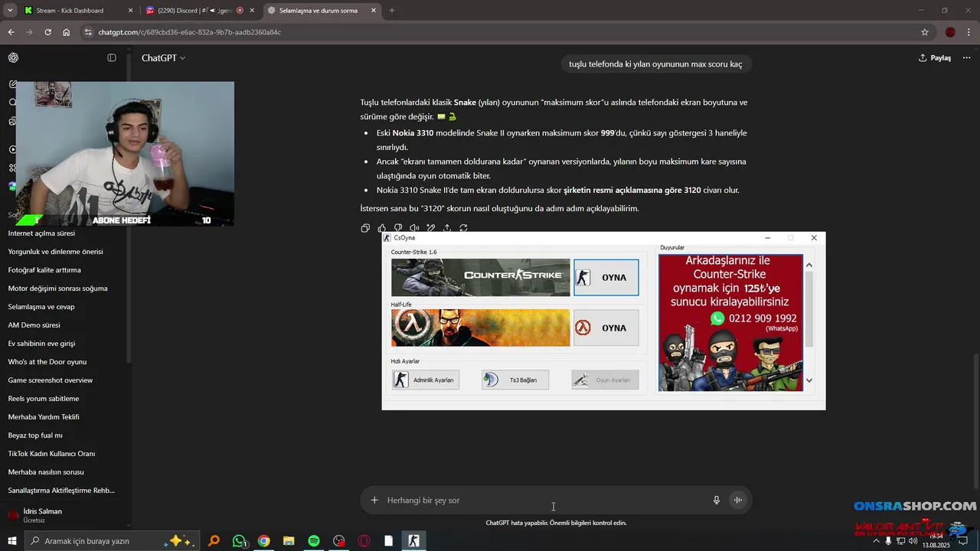Select the Selamlaşma ve durum sorma tab

click(x=322, y=11)
